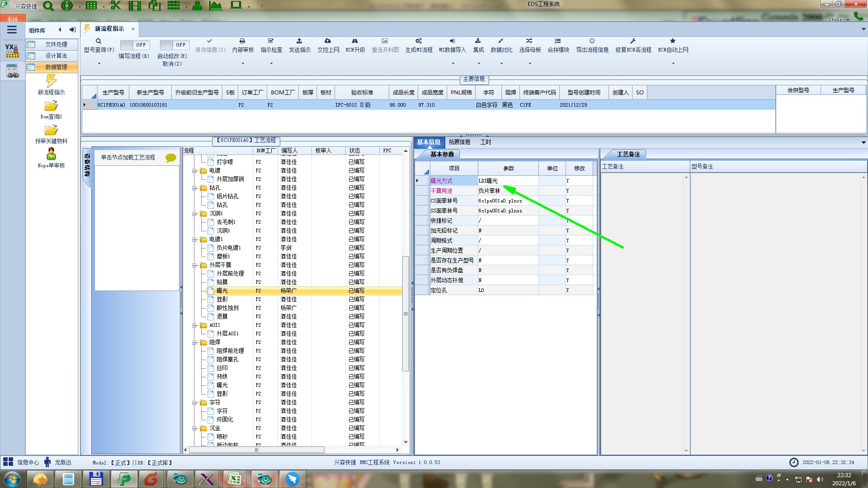Switch to the 工时 tab
This screenshot has width=868, height=488.
click(486, 142)
